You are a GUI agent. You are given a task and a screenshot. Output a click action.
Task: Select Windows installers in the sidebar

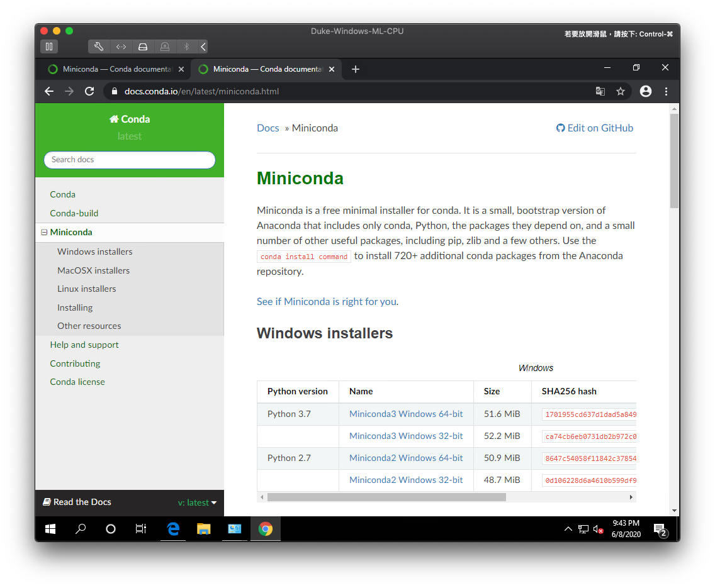click(x=94, y=251)
